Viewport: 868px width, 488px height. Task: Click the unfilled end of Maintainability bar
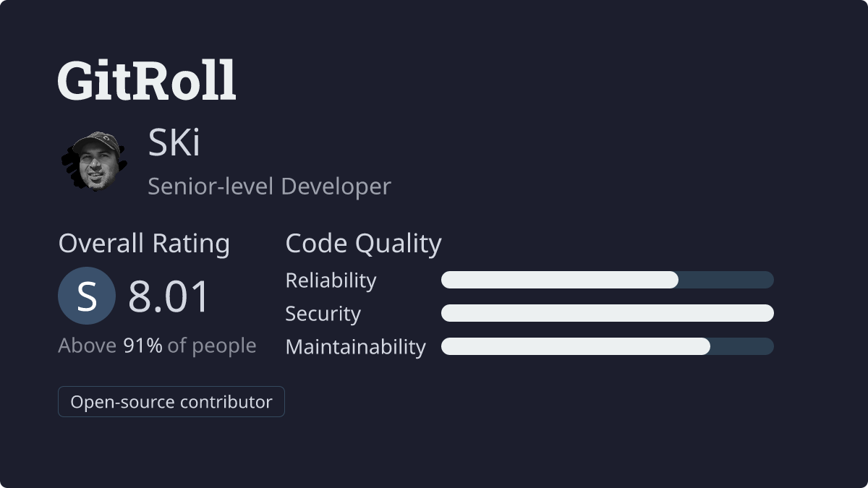(742, 346)
